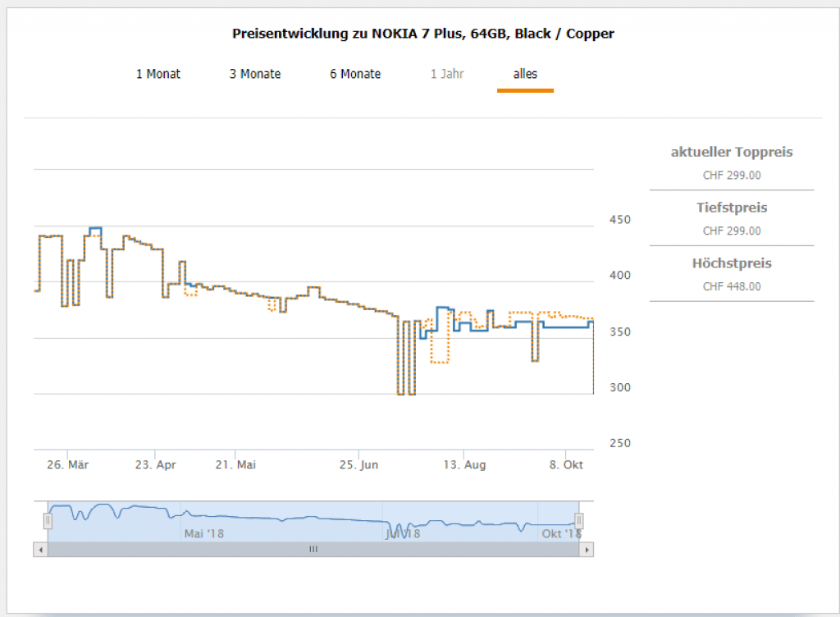The width and height of the screenshot is (840, 617).
Task: Click the 23. Apr x-axis label
Action: coord(155,465)
